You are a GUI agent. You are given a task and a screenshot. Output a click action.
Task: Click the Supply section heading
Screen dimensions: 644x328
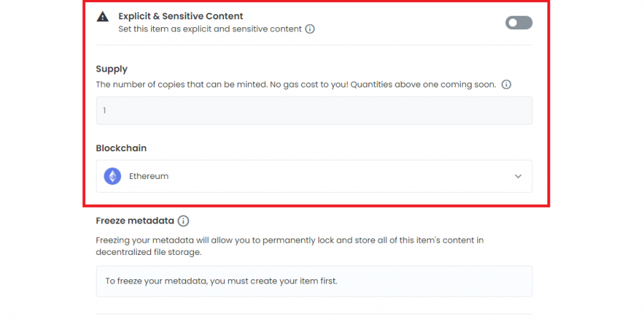click(112, 69)
